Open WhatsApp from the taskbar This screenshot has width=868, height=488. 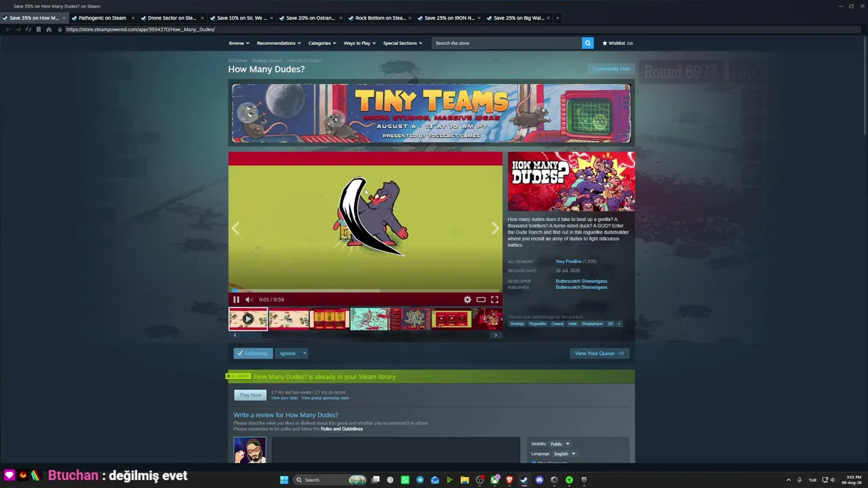(x=405, y=480)
